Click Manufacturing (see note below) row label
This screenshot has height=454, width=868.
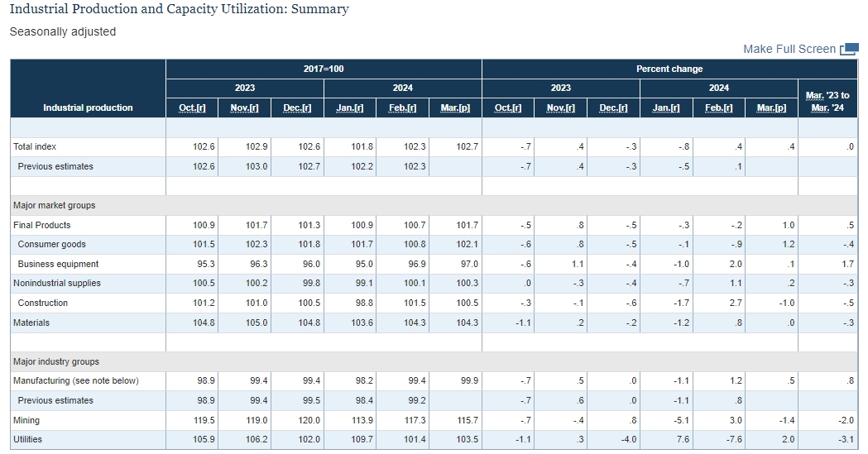(x=76, y=380)
